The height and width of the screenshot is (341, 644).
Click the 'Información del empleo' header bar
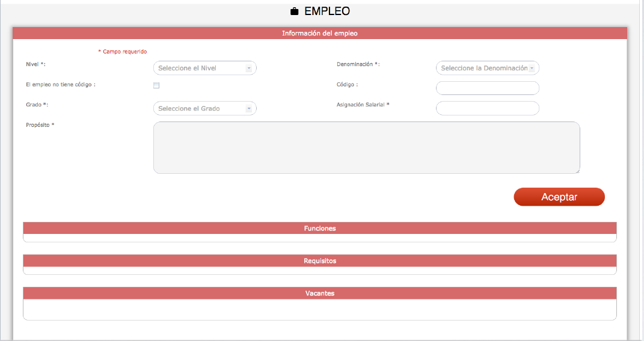319,34
